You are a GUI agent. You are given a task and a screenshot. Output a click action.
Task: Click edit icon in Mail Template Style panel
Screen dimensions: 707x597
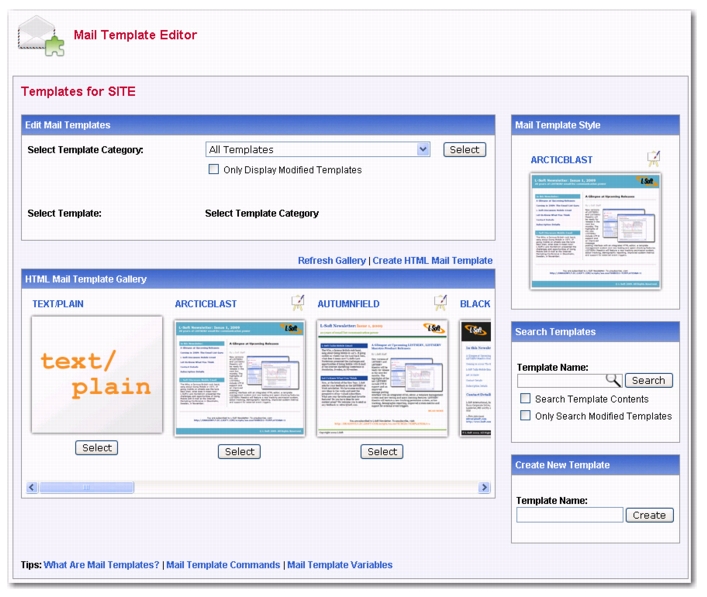653,158
